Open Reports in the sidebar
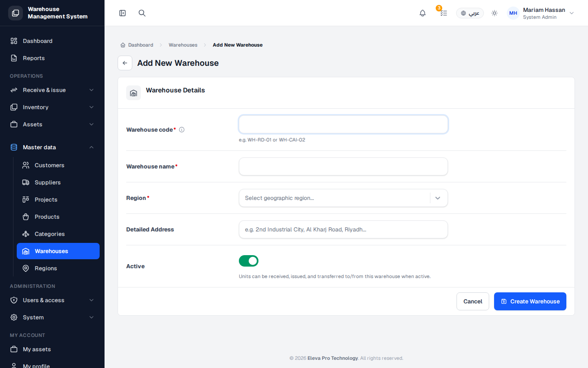The width and height of the screenshot is (588, 368). pos(52,58)
